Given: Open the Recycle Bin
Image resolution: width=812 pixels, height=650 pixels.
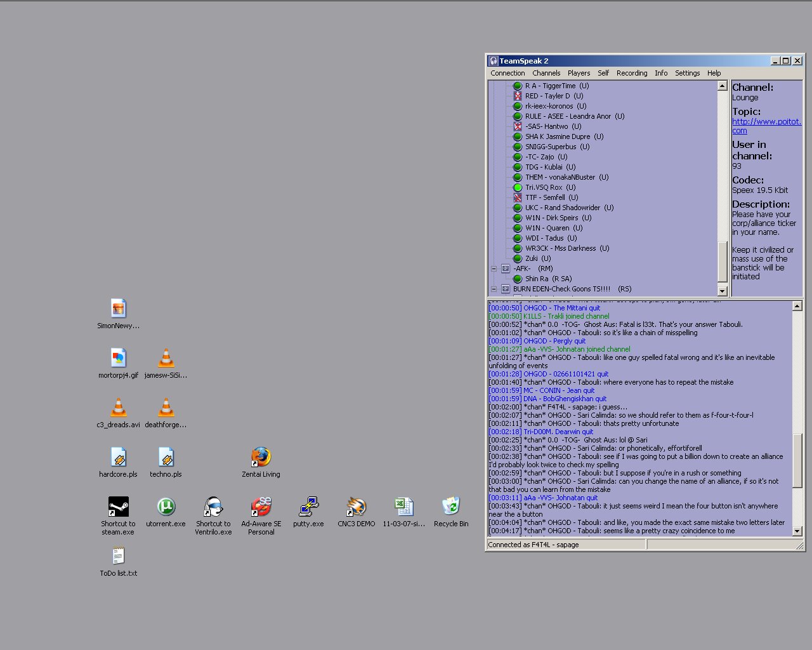Looking at the screenshot, I should [451, 507].
